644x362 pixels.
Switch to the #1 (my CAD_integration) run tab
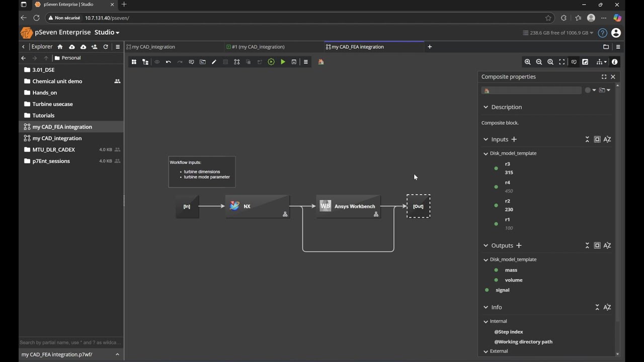[x=275, y=47]
